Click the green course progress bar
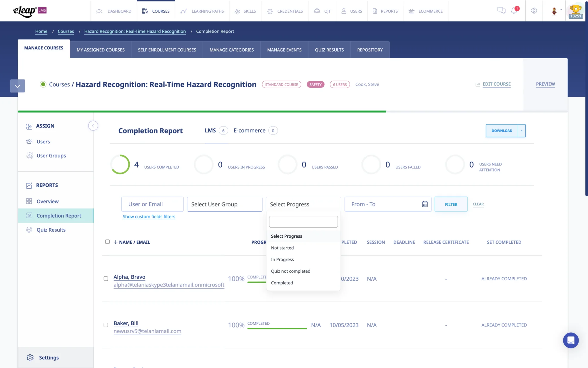 [x=202, y=112]
